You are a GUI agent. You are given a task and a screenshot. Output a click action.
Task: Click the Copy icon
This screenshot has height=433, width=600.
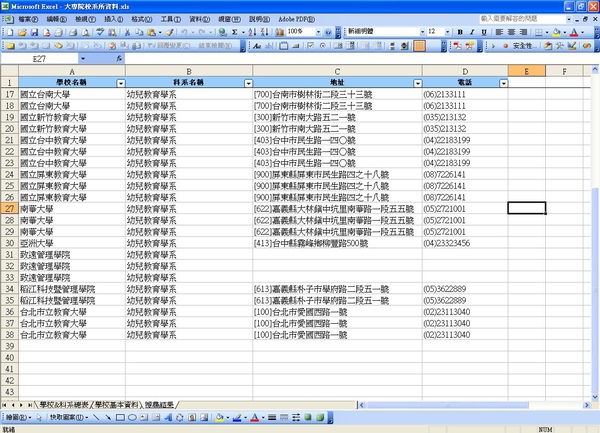pyautogui.click(x=139, y=33)
